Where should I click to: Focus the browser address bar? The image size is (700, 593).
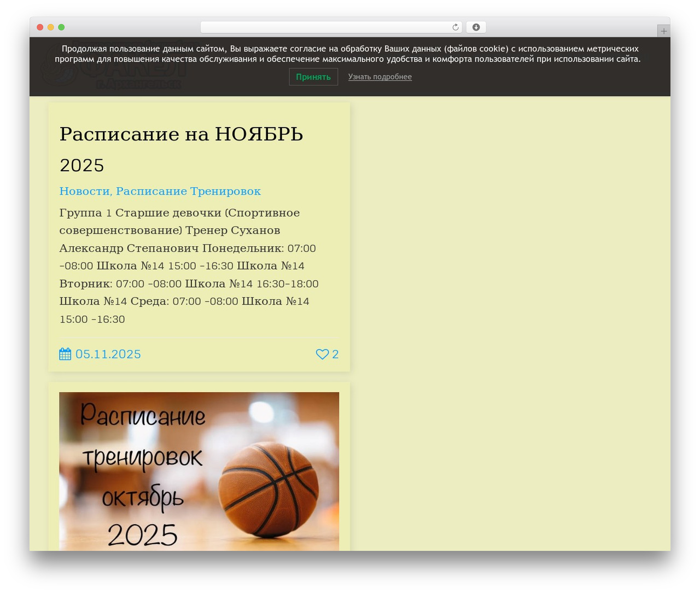click(x=331, y=27)
